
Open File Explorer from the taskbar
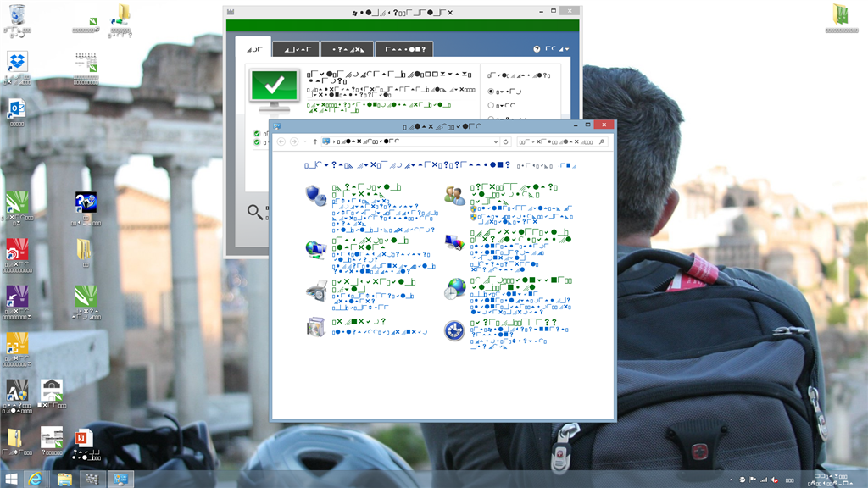[x=64, y=480]
